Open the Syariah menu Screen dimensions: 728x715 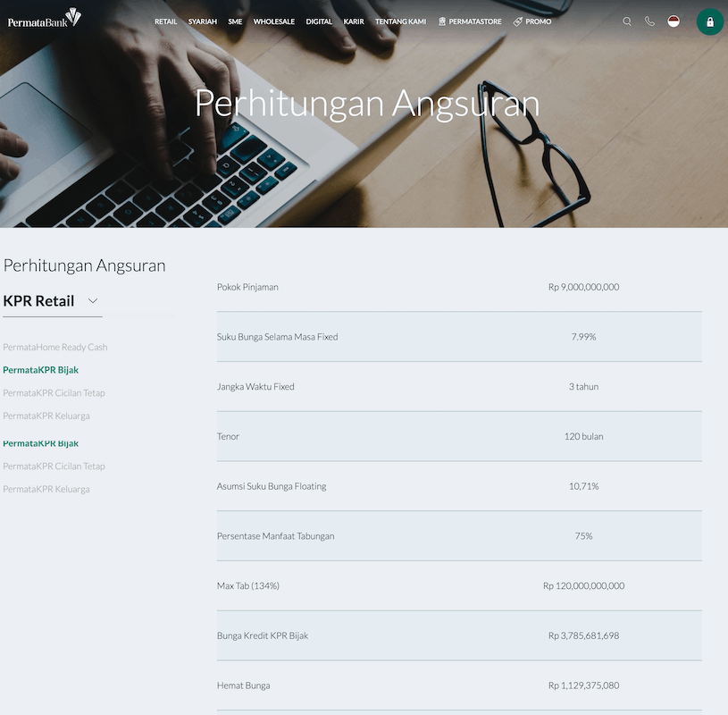203,21
